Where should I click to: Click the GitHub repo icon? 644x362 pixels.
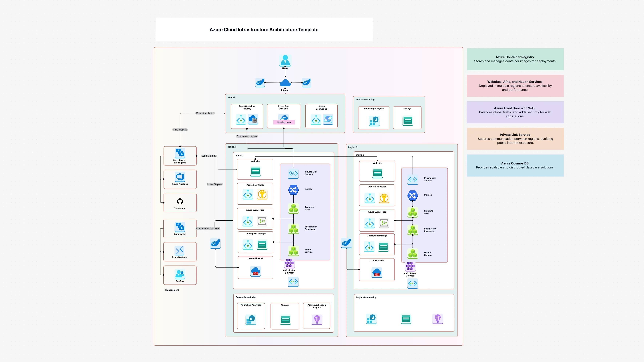coord(180,201)
